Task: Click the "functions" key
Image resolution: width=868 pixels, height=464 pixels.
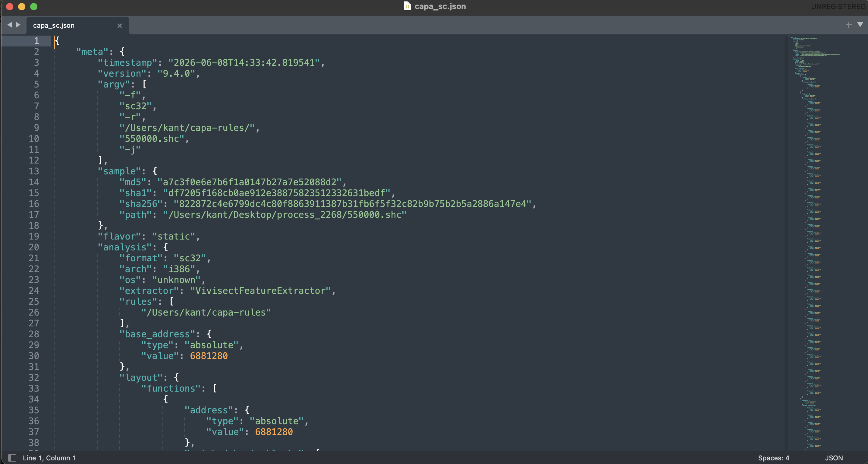Action: 171,389
